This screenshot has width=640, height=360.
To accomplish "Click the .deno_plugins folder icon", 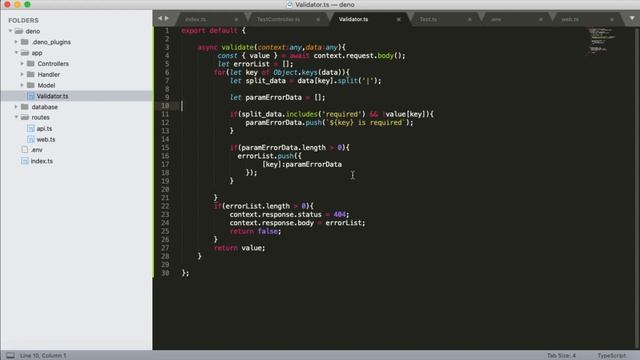I will (x=24, y=42).
